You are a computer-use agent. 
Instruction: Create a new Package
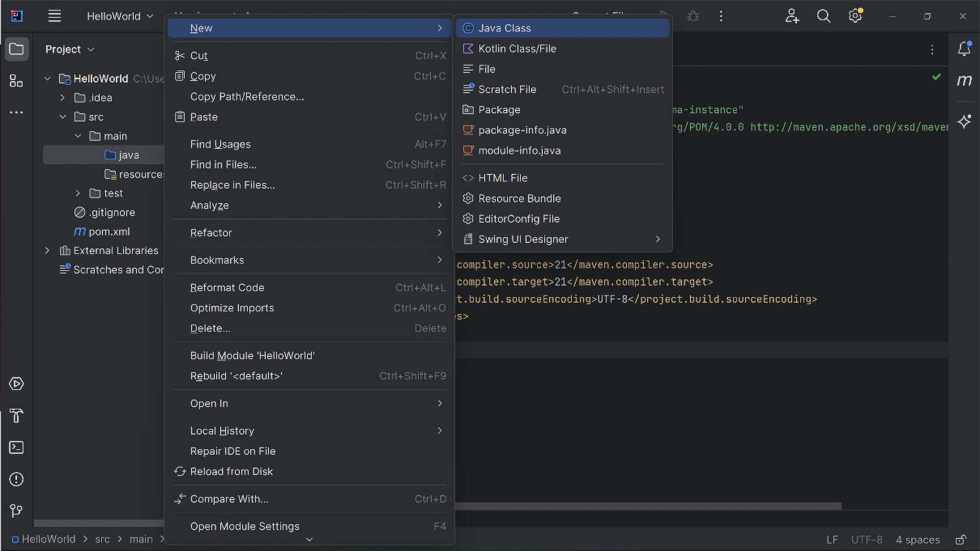563,110
